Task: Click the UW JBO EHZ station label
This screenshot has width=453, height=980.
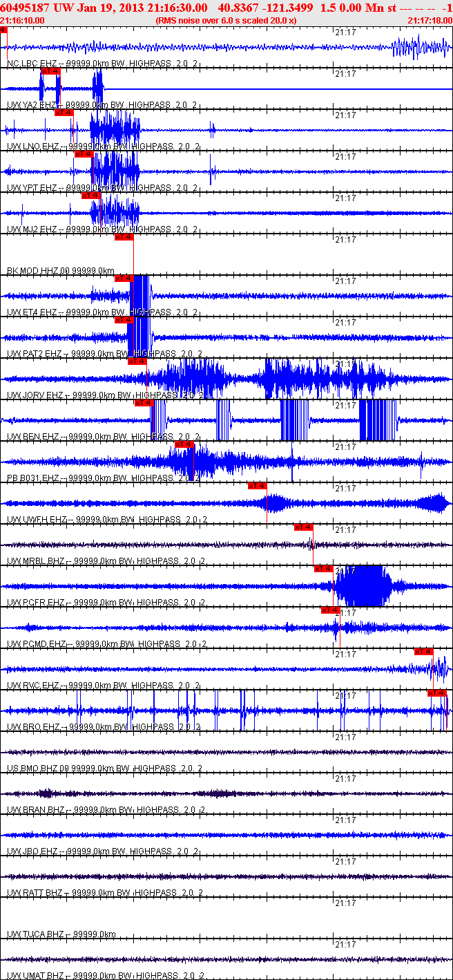Action: 104,851
